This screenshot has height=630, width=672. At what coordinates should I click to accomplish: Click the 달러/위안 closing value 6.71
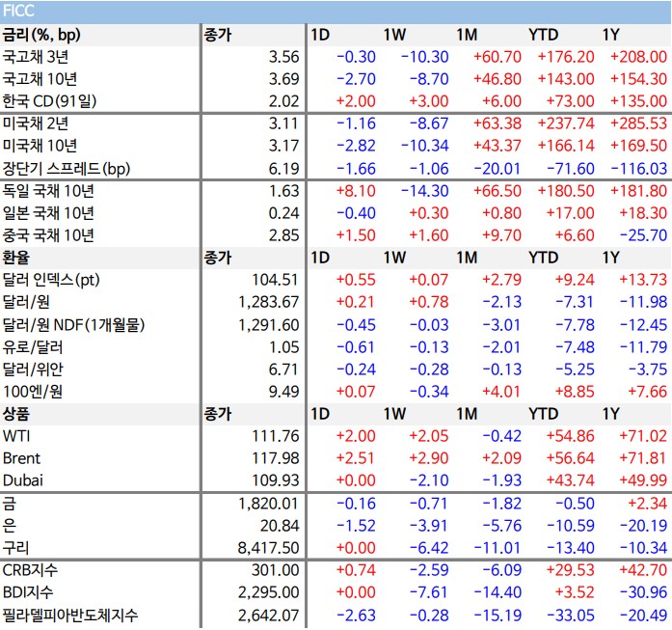pyautogui.click(x=283, y=370)
